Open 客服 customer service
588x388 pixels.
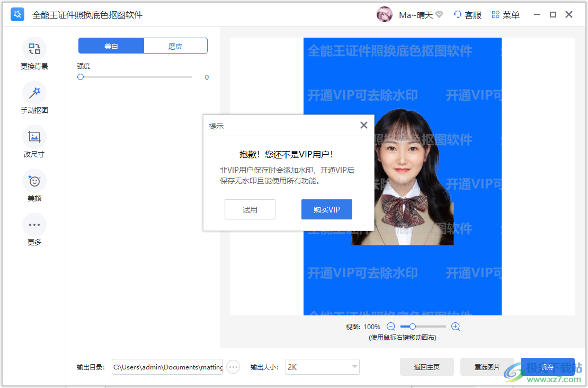(467, 15)
